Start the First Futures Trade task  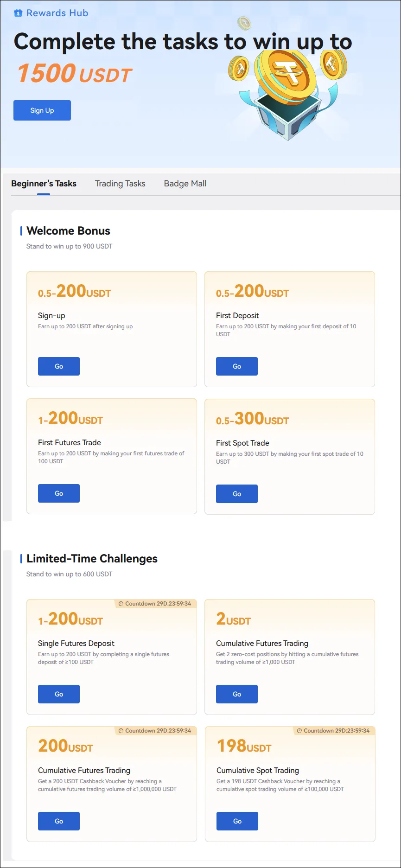tap(59, 493)
